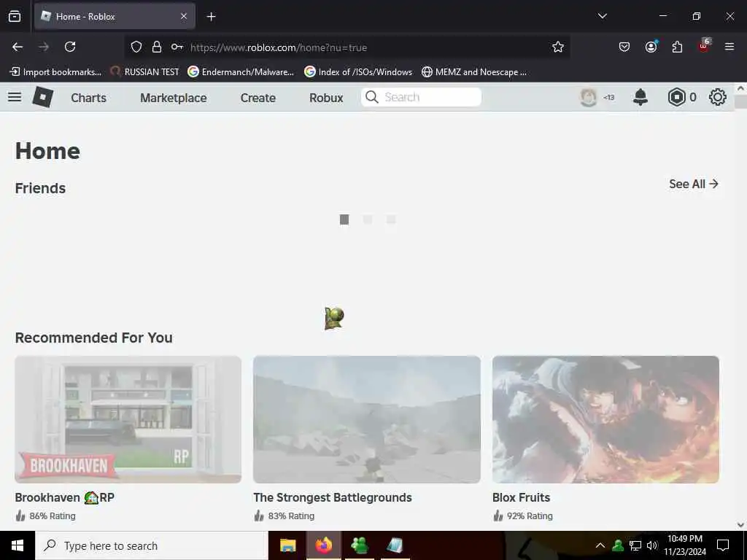Open the Brookhaven RP game thumbnail
747x560 pixels.
click(x=128, y=419)
